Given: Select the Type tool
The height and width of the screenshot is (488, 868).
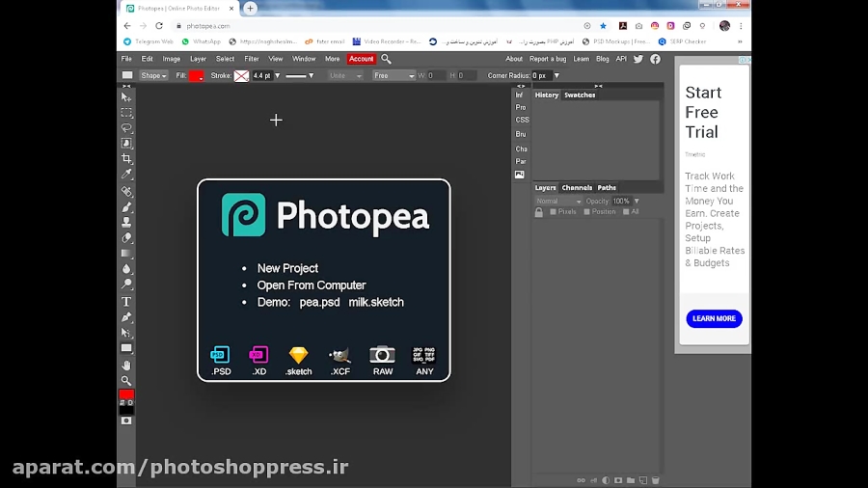Looking at the screenshot, I should (126, 302).
